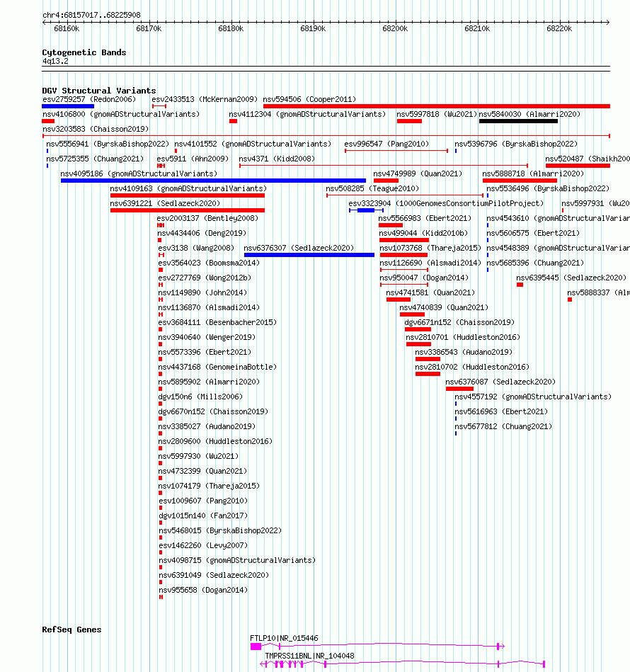This screenshot has width=630, height=672.
Task: Click nsv5677812 (Chuang2021) label
Action: pos(503,426)
